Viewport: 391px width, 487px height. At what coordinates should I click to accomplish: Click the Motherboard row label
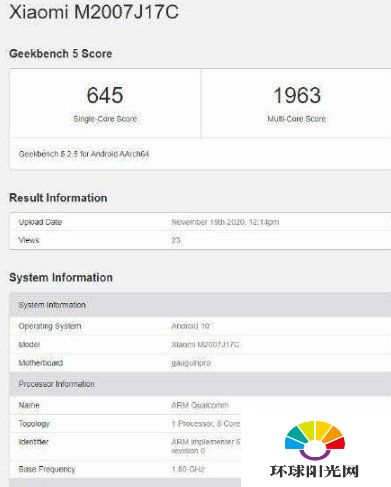tap(41, 363)
